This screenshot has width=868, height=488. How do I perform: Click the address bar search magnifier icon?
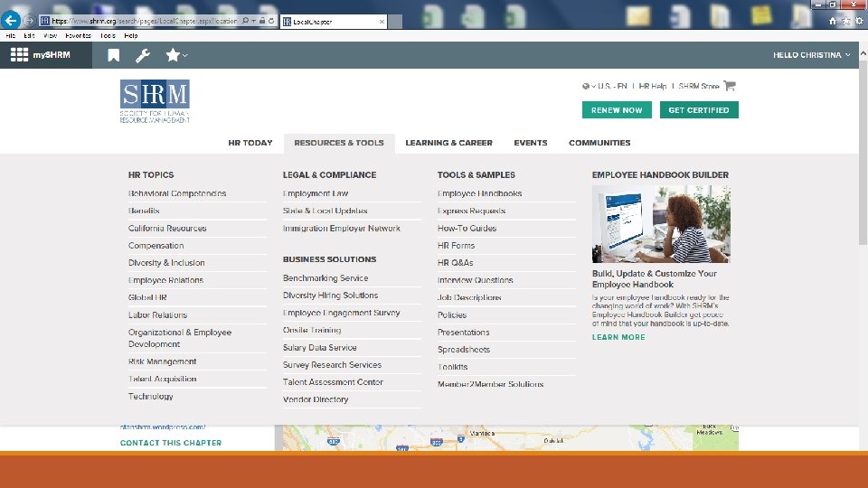point(245,21)
